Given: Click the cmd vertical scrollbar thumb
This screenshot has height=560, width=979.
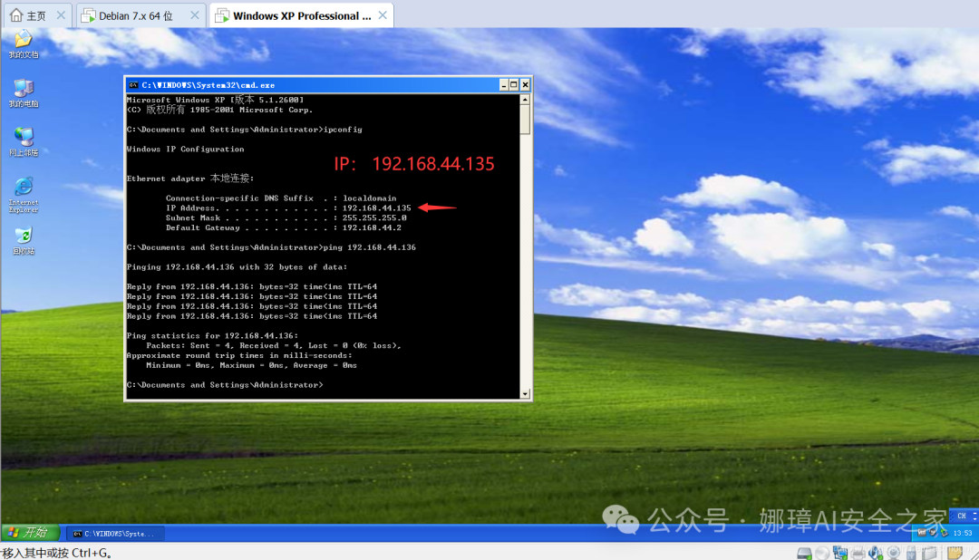Looking at the screenshot, I should 525,120.
